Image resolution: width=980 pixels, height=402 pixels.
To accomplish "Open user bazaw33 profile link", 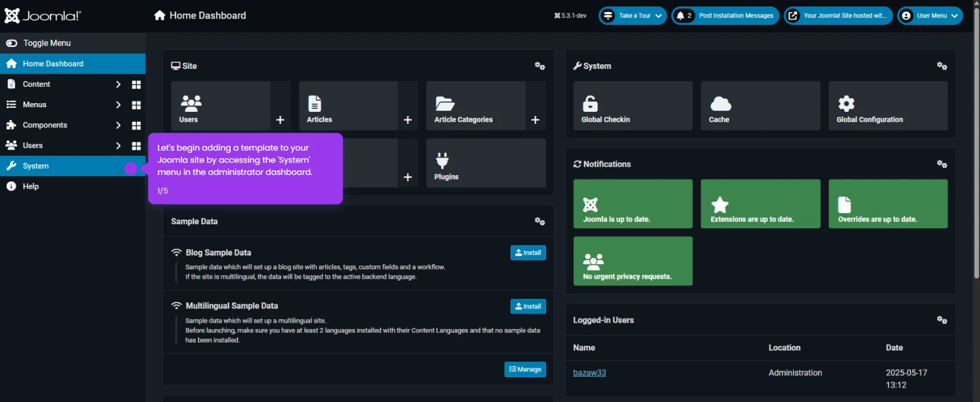I will [589, 373].
